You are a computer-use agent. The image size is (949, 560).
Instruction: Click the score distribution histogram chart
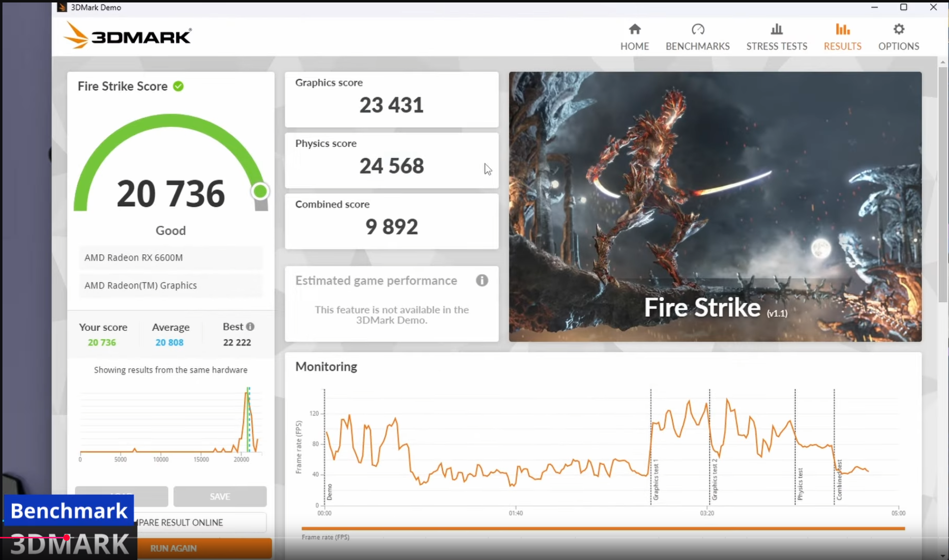click(171, 424)
